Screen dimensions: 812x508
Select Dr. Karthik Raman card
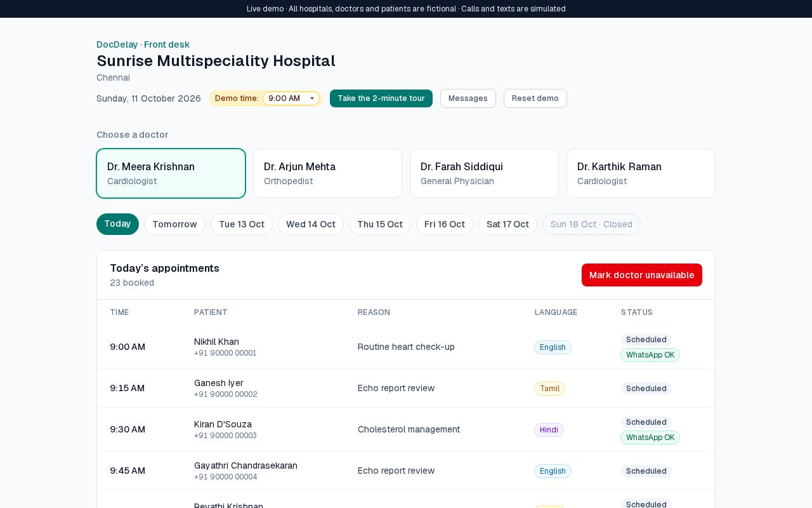click(x=641, y=173)
